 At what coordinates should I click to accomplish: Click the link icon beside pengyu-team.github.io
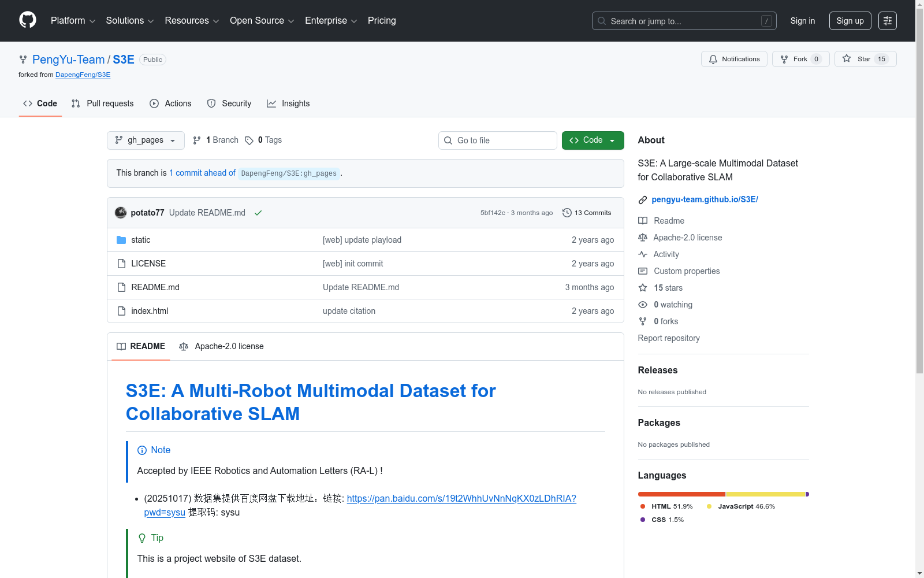point(643,200)
